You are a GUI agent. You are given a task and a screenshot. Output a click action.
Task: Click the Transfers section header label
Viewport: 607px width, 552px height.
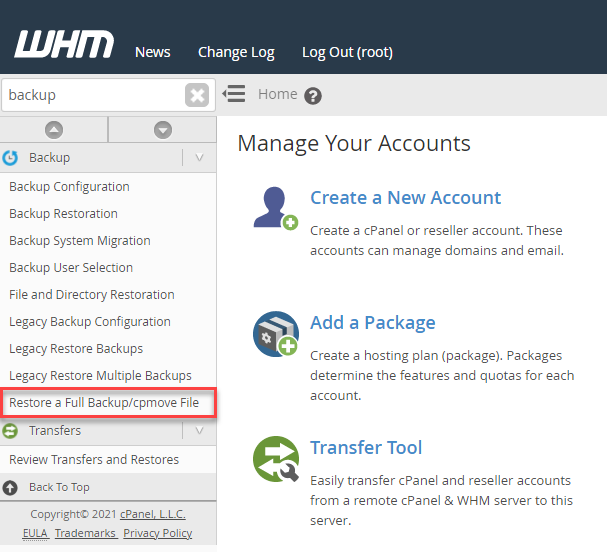(x=55, y=431)
